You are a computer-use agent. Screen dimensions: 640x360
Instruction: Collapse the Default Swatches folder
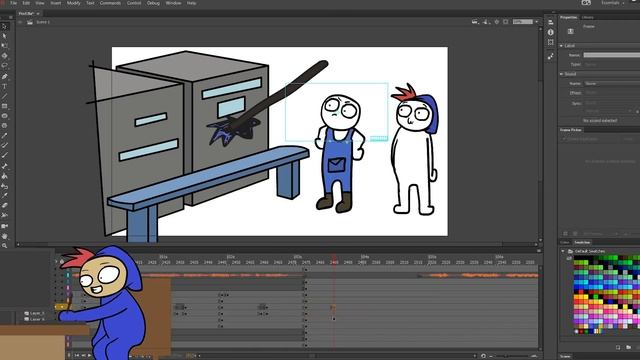click(x=563, y=251)
